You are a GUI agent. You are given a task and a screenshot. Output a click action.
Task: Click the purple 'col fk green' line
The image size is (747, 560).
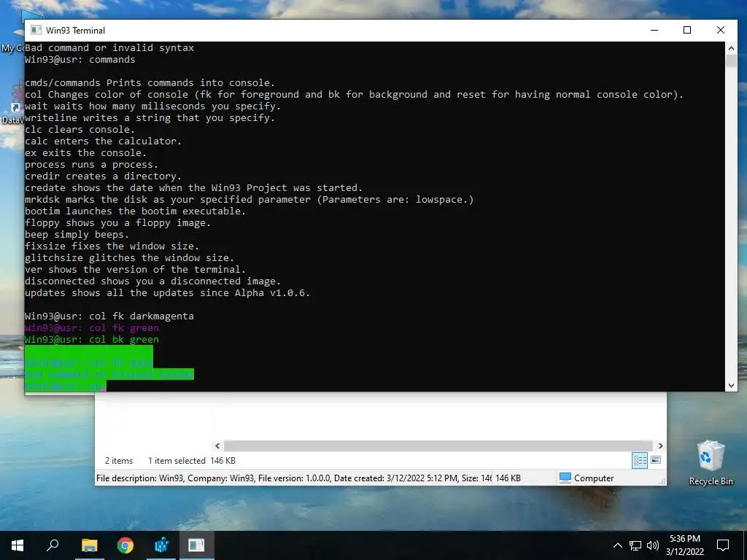(x=91, y=327)
